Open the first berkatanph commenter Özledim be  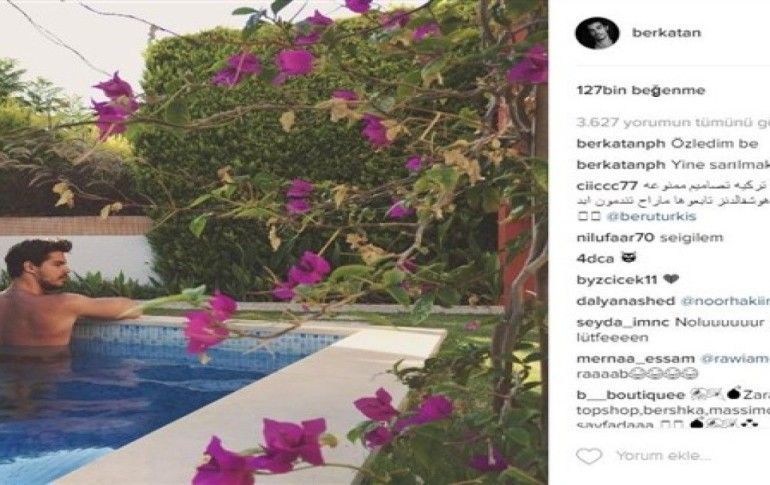621,144
